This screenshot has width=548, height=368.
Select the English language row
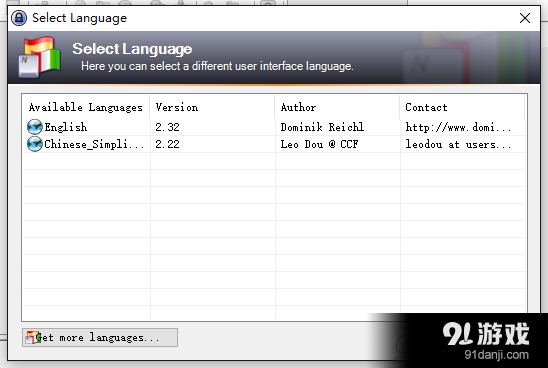coord(274,127)
